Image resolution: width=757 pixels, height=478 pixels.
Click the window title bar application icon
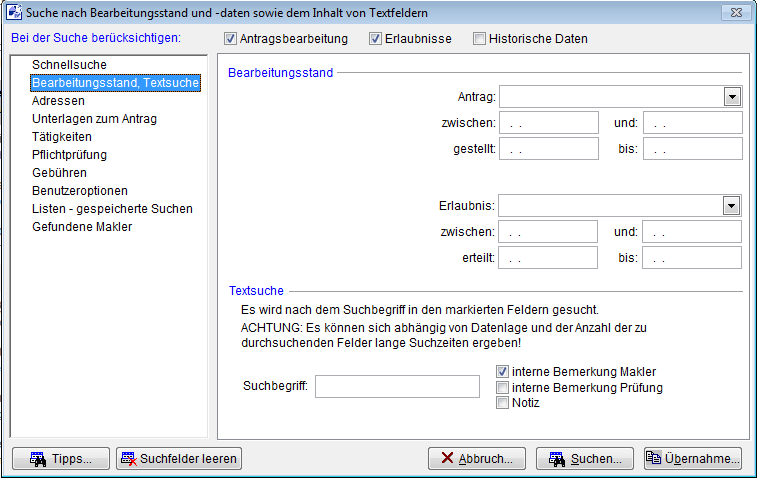pos(15,13)
